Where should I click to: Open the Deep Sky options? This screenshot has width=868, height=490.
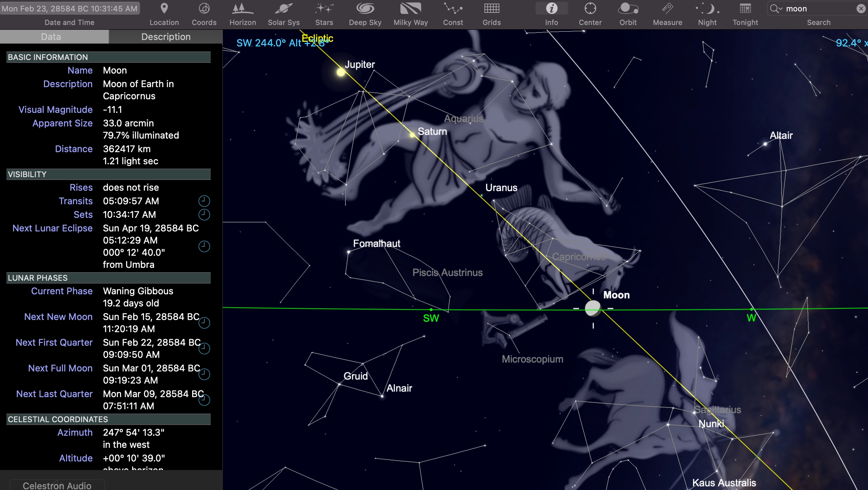pyautogui.click(x=365, y=9)
